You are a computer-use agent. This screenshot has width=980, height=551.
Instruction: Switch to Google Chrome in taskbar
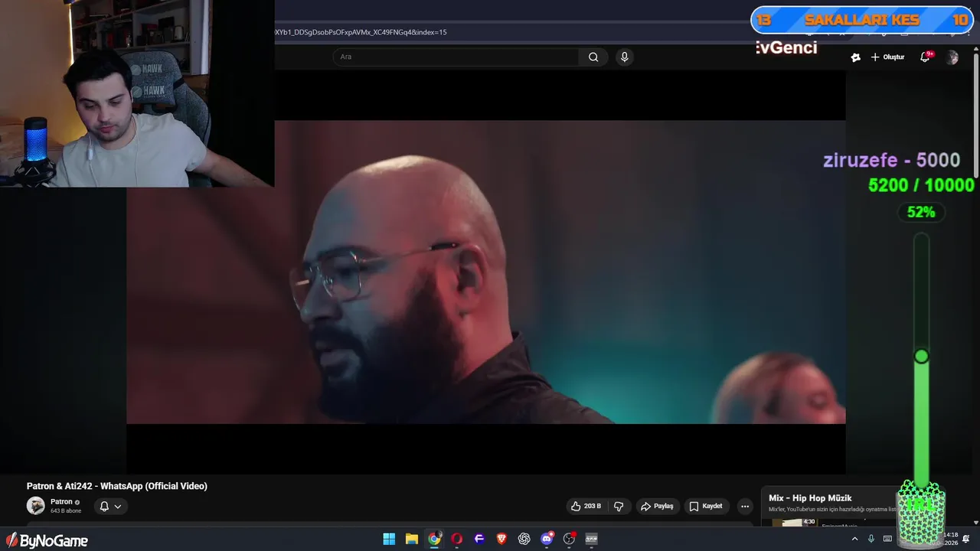pos(434,539)
